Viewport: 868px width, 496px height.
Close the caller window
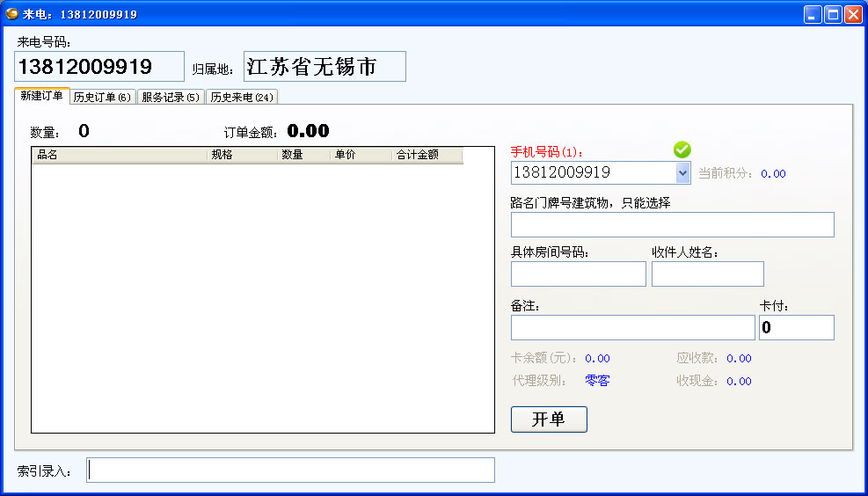853,14
